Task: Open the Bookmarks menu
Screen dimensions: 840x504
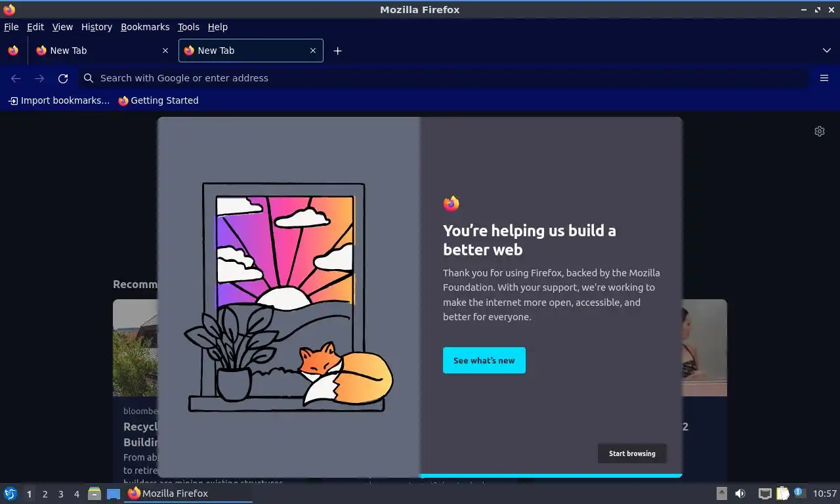Action: [x=145, y=27]
